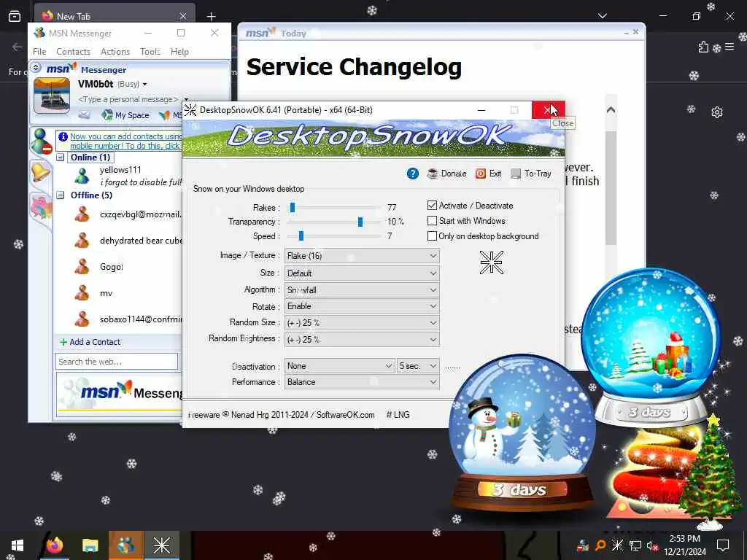Click Add a Contact in Messenger
The image size is (747, 560).
[x=90, y=342]
